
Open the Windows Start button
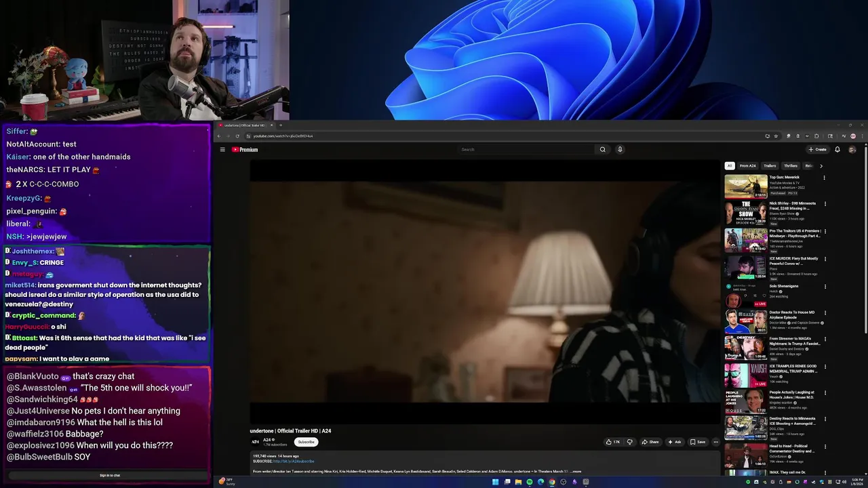496,482
